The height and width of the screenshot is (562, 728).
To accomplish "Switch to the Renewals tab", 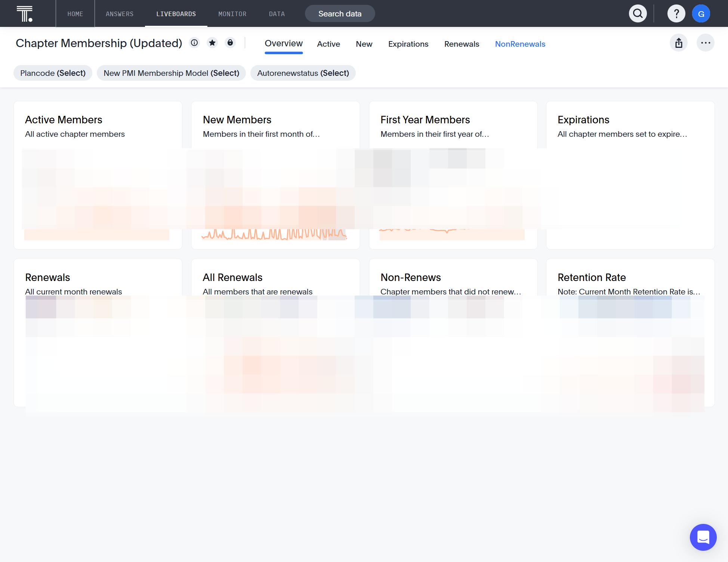I will 462,44.
